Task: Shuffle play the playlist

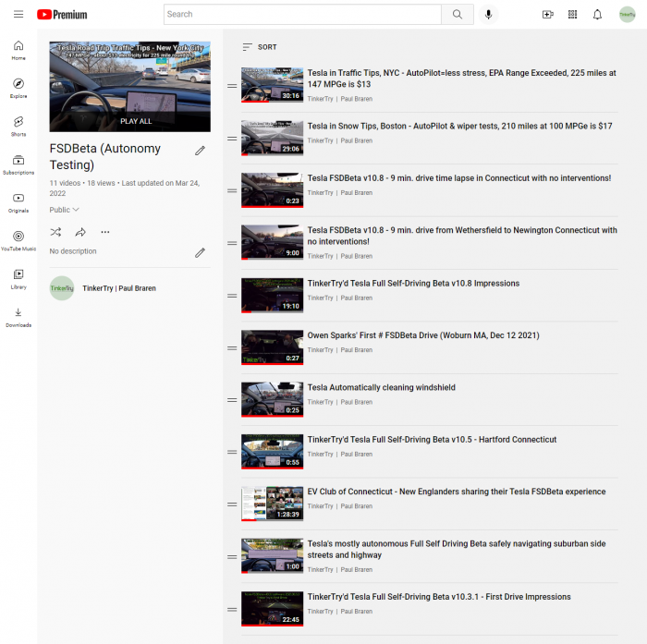Action: coord(55,232)
